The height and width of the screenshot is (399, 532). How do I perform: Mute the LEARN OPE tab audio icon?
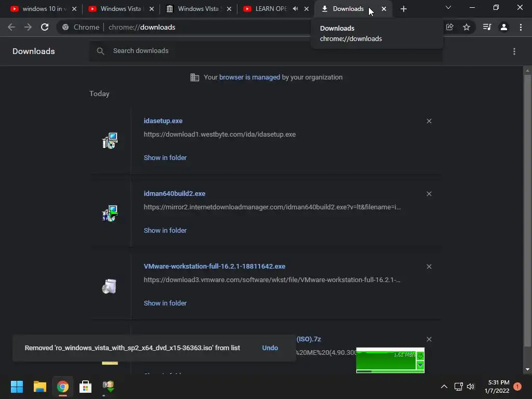295,9
